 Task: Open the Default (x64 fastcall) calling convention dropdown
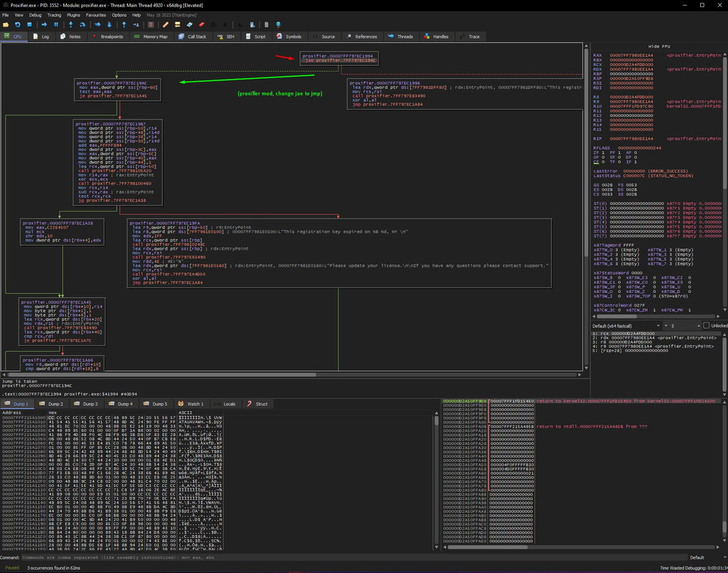coord(626,326)
